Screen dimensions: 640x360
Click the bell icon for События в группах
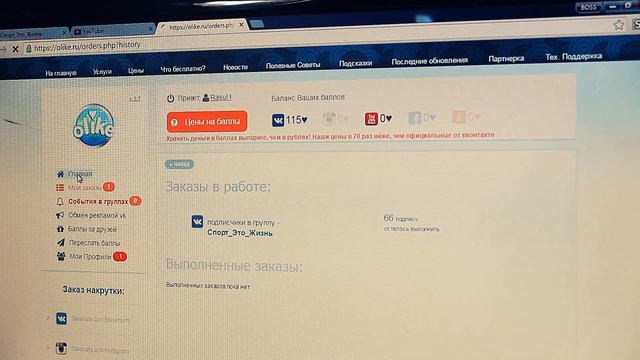[x=60, y=202]
